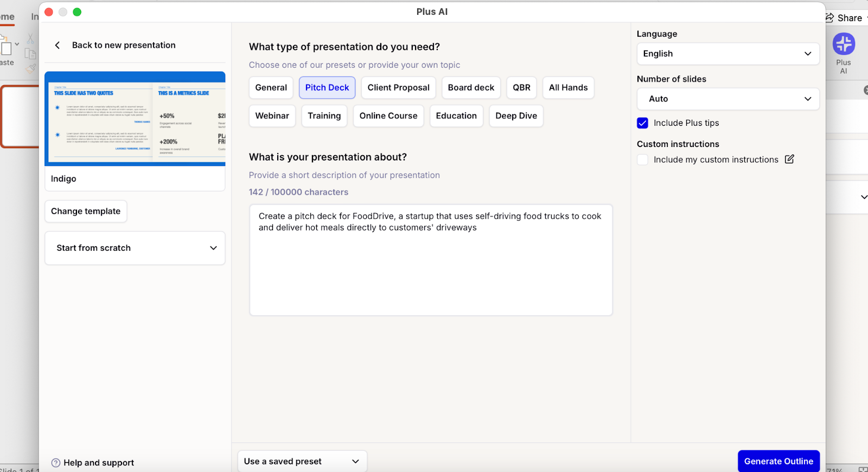Select the General preset
Viewport: 868px width, 472px height.
click(x=271, y=88)
